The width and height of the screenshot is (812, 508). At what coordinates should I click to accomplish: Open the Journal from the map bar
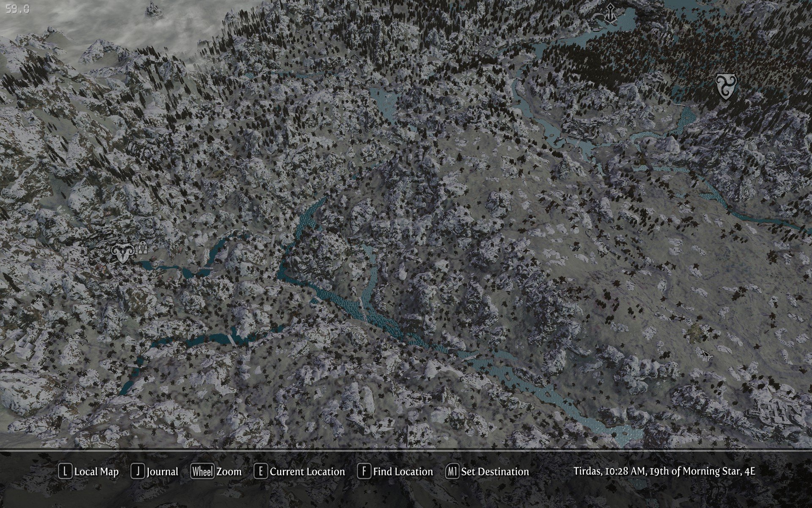[162, 472]
